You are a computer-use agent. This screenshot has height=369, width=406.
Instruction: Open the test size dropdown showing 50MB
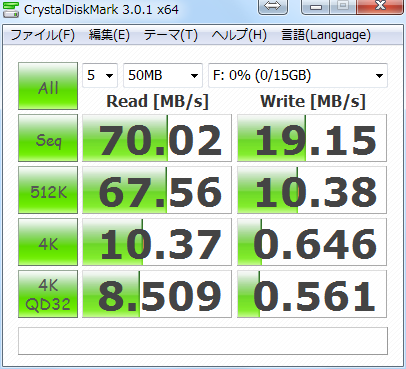coord(163,76)
